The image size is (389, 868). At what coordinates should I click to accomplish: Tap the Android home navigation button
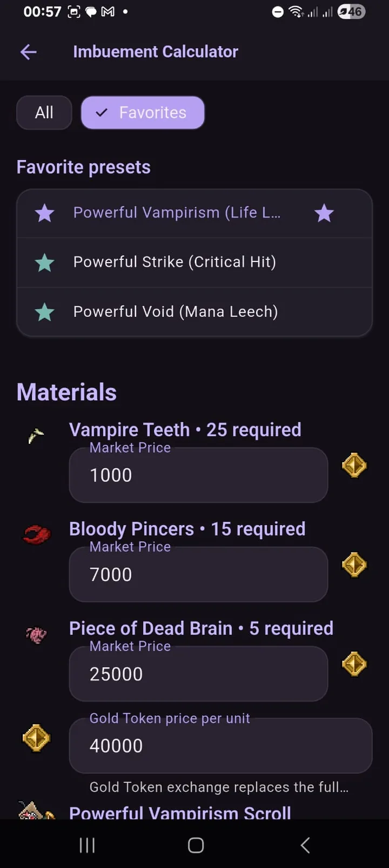tap(196, 845)
